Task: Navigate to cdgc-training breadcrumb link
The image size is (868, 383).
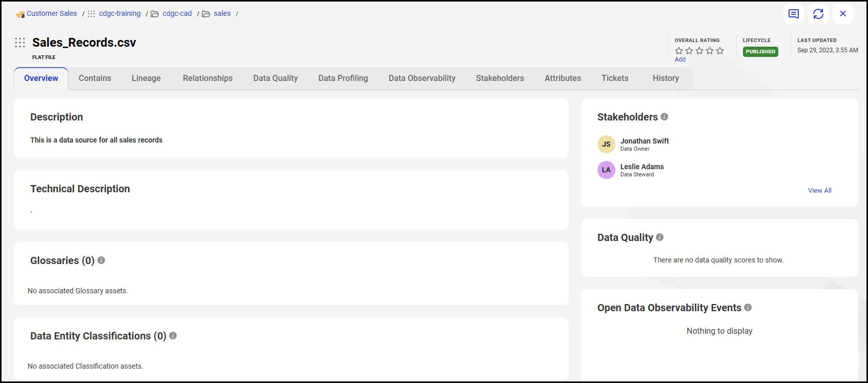Action: click(120, 13)
